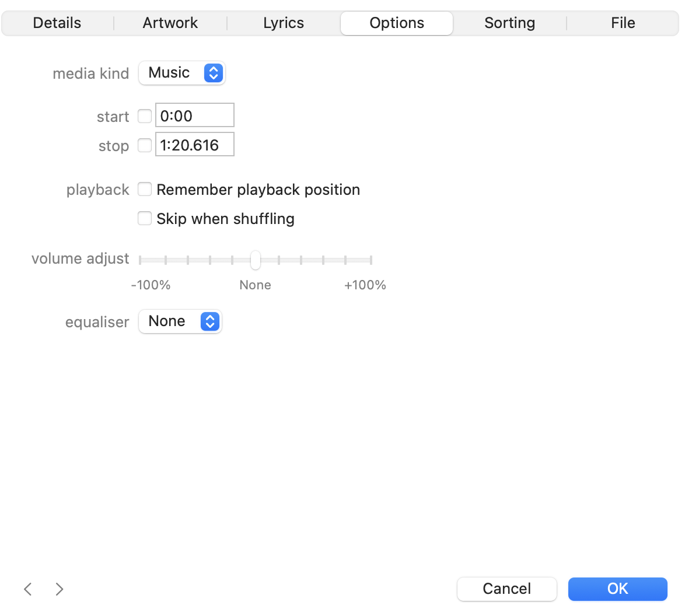Viewport: 685px width, 616px height.
Task: Enable the stop time checkbox
Action: [x=145, y=145]
